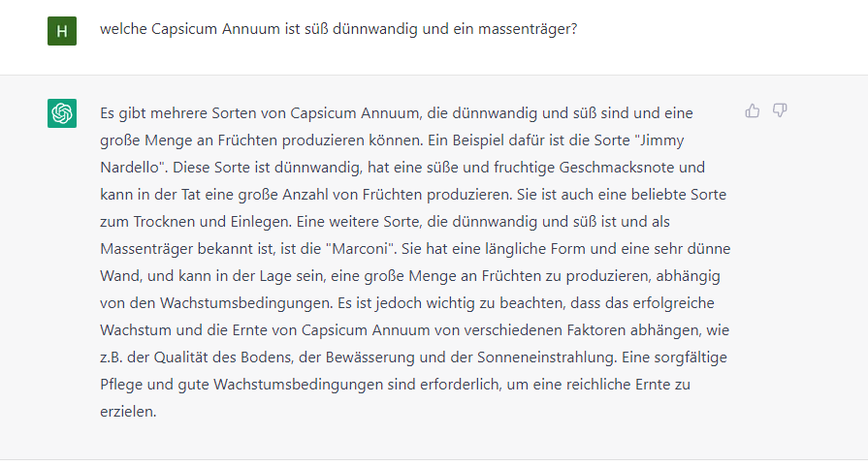Viewport: 868px width, 466px height.
Task: Click the word "massenträger?" in the user question
Action: coord(528,29)
